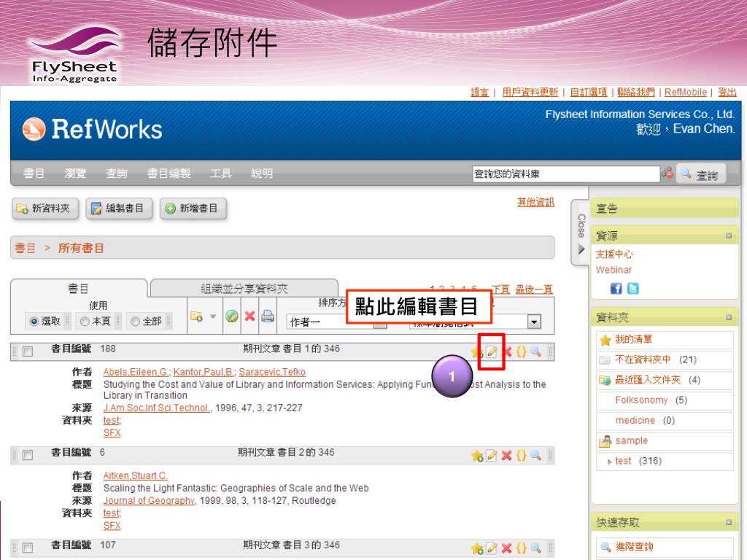Open the view format dropdown arrow
747x560 pixels.
pos(534,322)
